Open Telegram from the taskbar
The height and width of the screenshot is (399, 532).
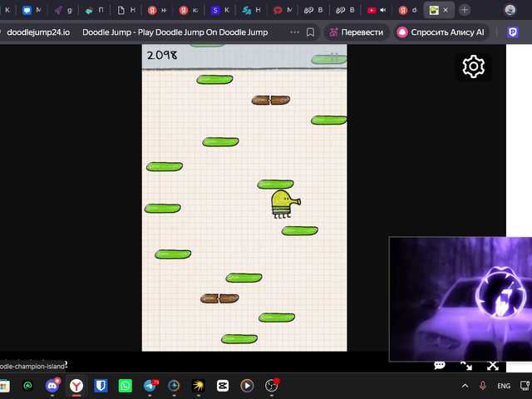150,386
